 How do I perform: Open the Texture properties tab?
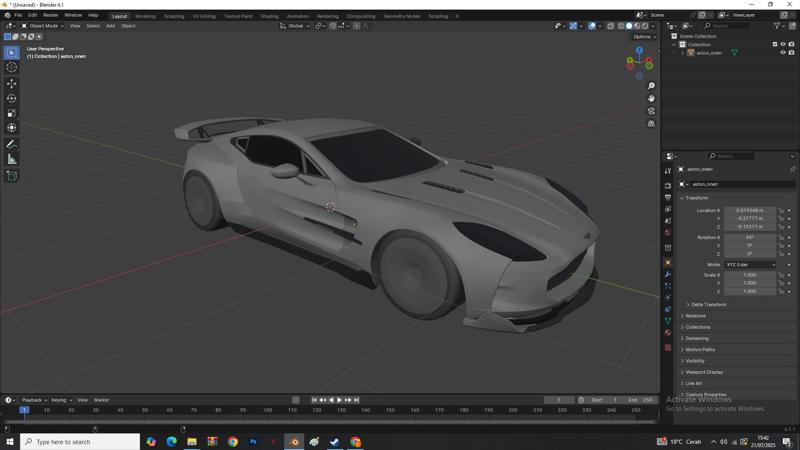point(668,347)
